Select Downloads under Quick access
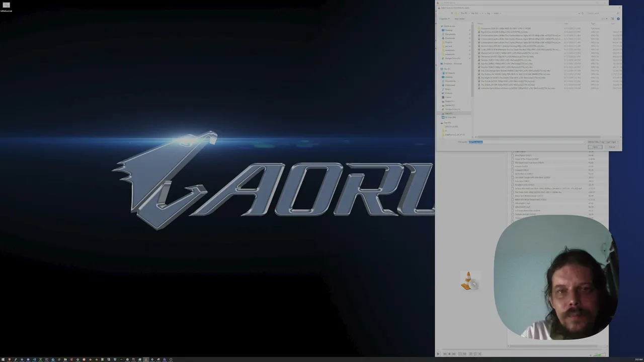Image resolution: width=644 pixels, height=362 pixels. (449, 38)
